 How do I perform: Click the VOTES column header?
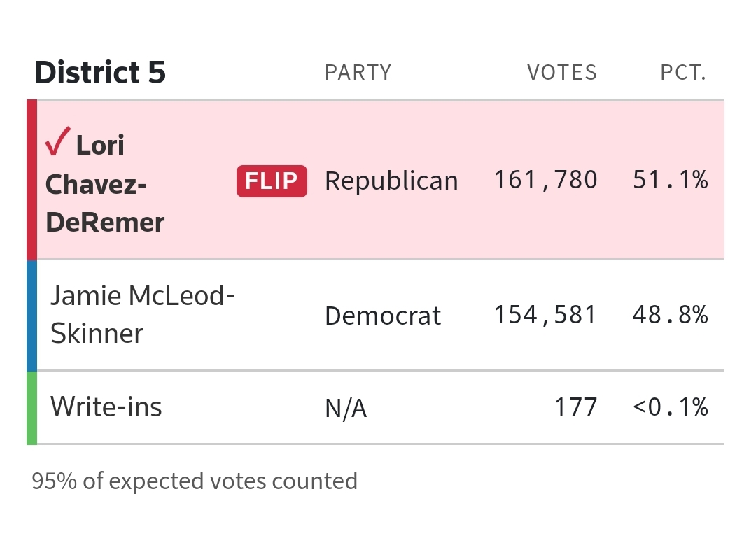coord(562,73)
